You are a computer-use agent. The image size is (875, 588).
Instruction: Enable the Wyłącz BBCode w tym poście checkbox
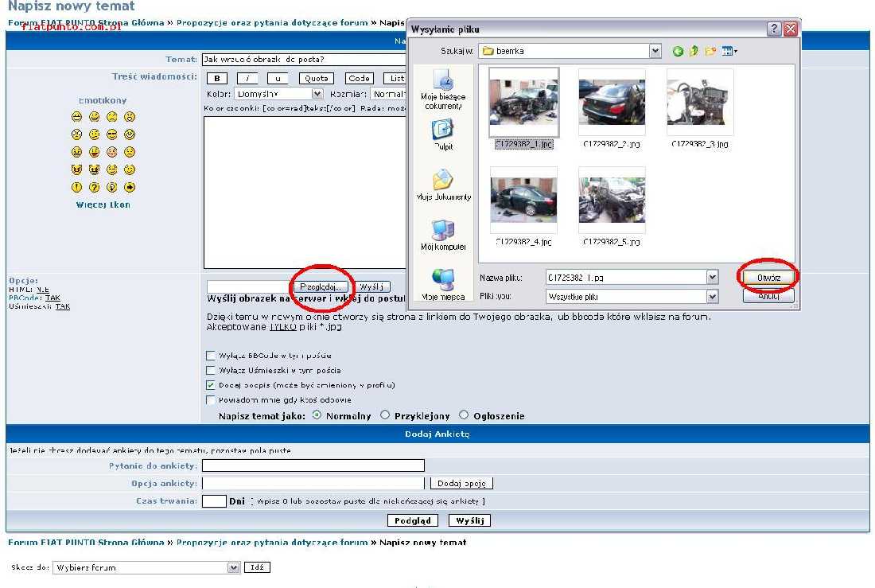point(211,356)
